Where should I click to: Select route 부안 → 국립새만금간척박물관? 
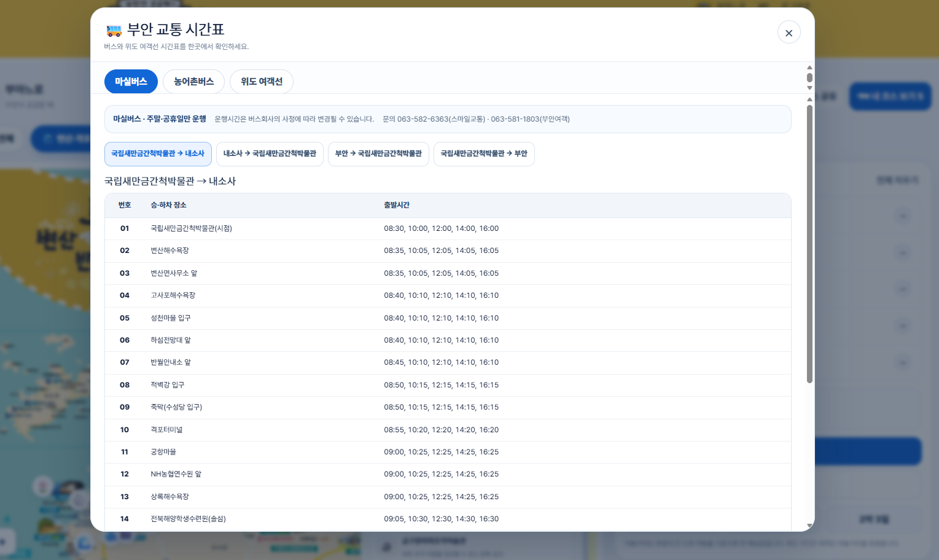tap(378, 154)
